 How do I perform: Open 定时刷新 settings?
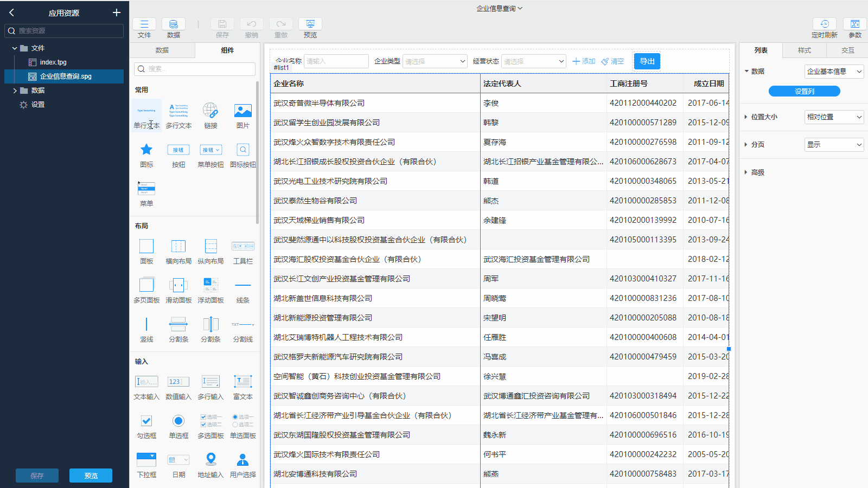coord(825,28)
